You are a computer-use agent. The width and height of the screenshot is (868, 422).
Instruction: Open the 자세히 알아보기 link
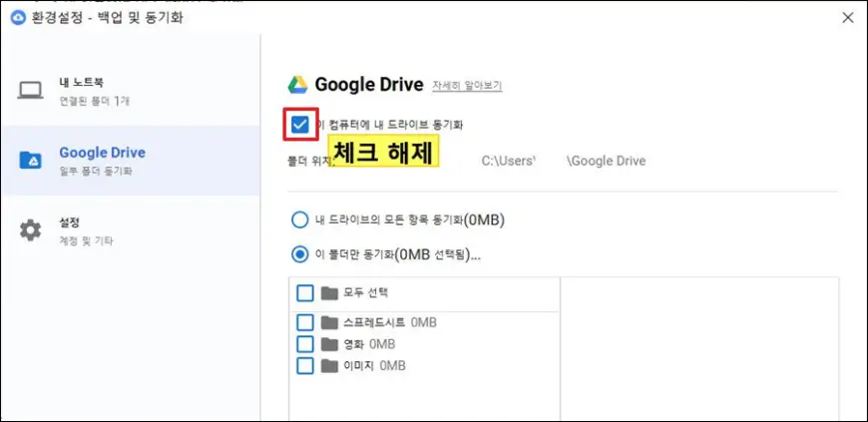tap(467, 86)
